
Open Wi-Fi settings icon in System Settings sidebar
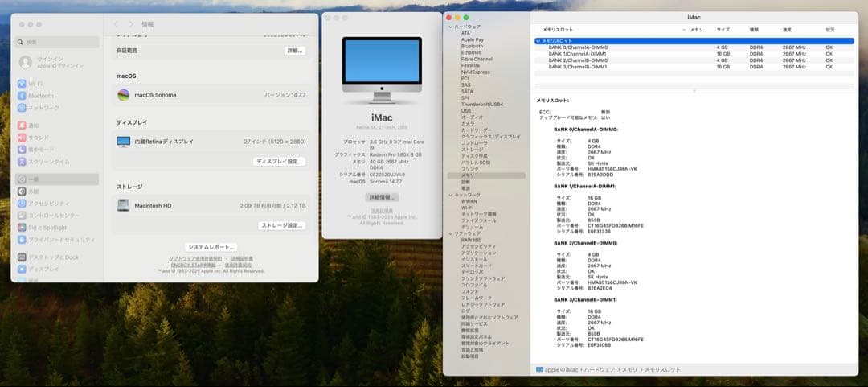coord(22,84)
